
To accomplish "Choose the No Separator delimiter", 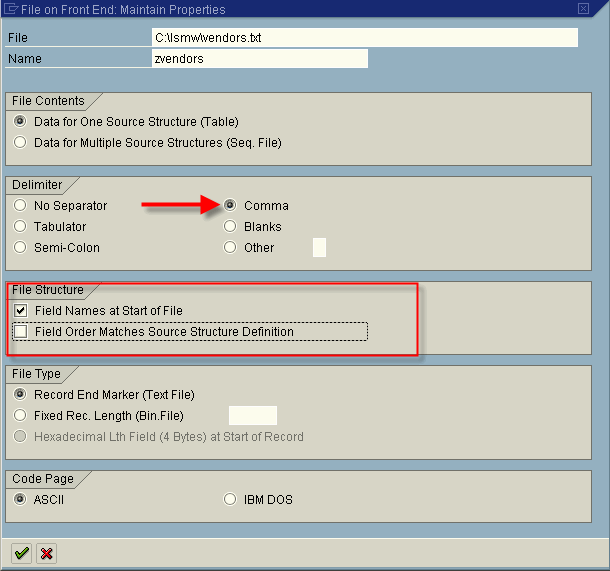I will click(x=21, y=205).
